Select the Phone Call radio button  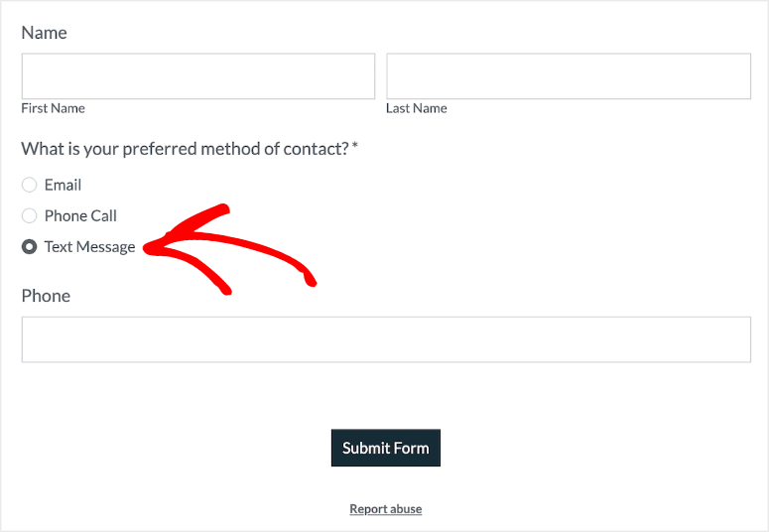point(30,215)
